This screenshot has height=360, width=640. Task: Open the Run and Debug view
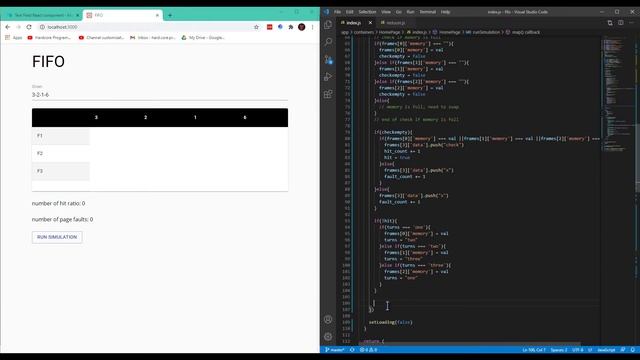click(328, 77)
